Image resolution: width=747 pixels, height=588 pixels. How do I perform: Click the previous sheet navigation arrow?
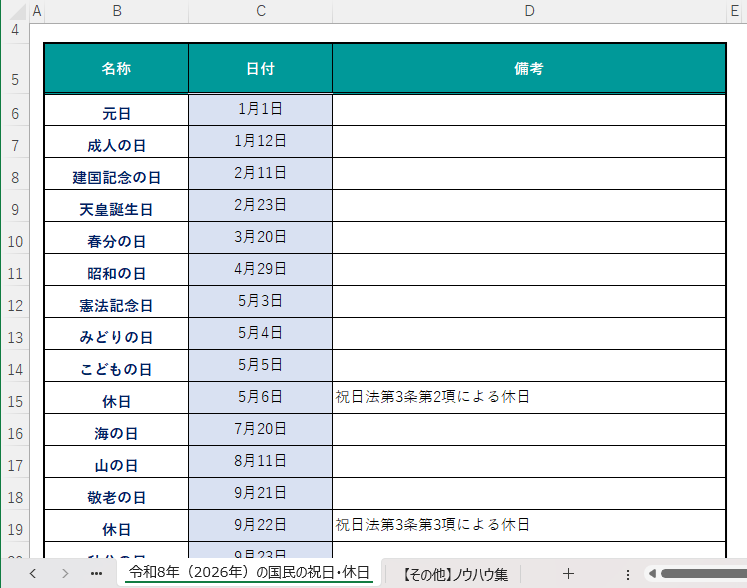tap(32, 574)
